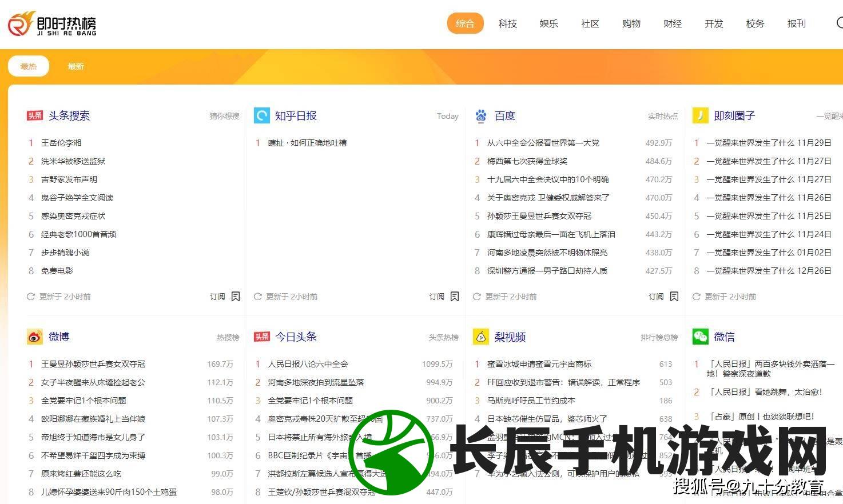Click the 微博 logo icon

tap(35, 337)
